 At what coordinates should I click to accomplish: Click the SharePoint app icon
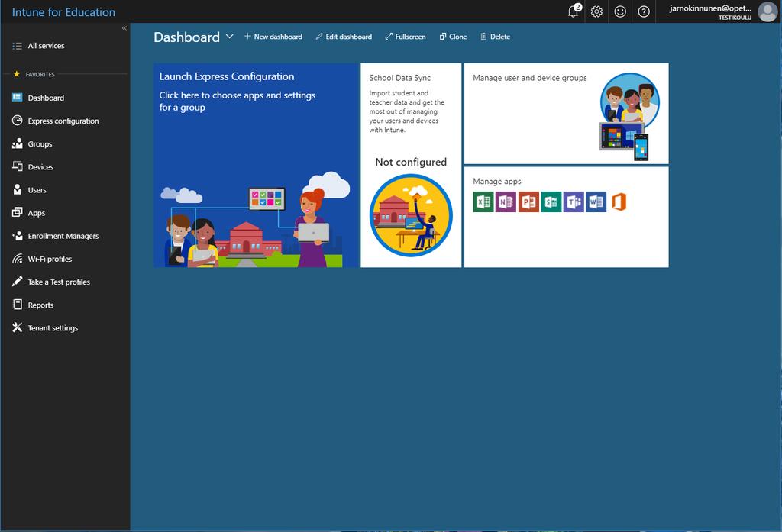point(551,202)
